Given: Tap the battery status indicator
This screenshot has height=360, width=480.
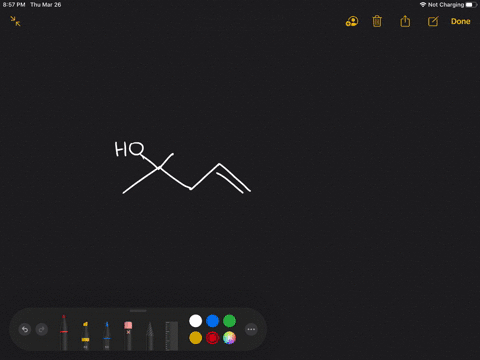Looking at the screenshot, I should (x=471, y=5).
